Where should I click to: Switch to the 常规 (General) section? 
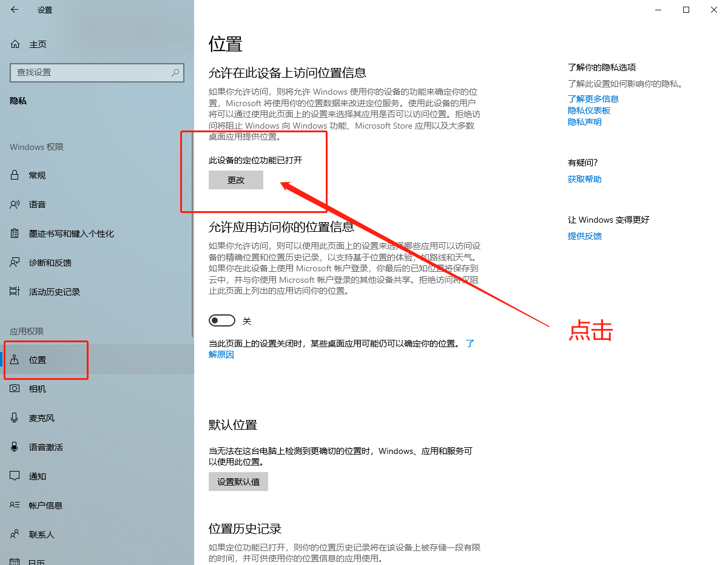click(x=15, y=175)
